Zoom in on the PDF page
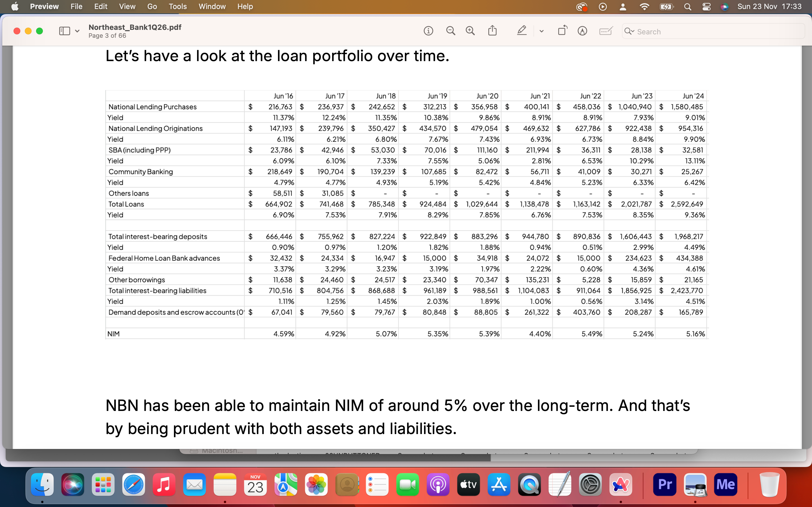 tap(470, 31)
